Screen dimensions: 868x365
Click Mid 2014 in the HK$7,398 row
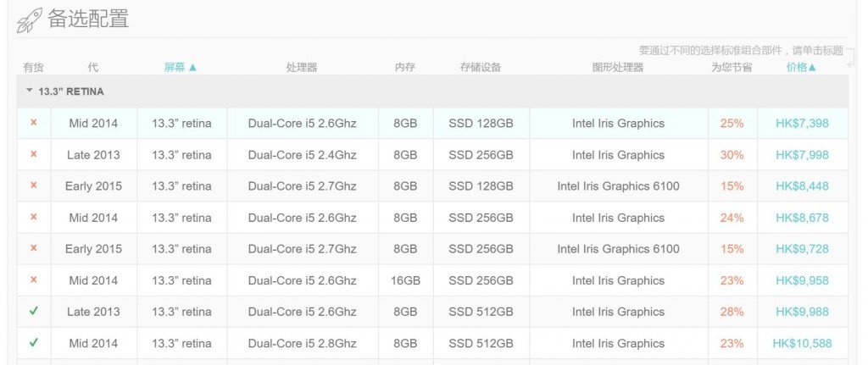pyautogui.click(x=93, y=124)
